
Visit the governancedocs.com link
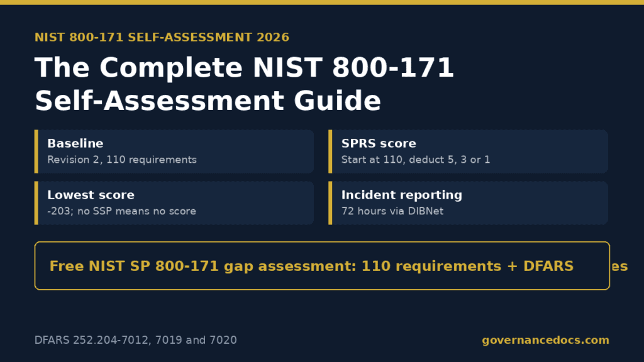coord(545,340)
